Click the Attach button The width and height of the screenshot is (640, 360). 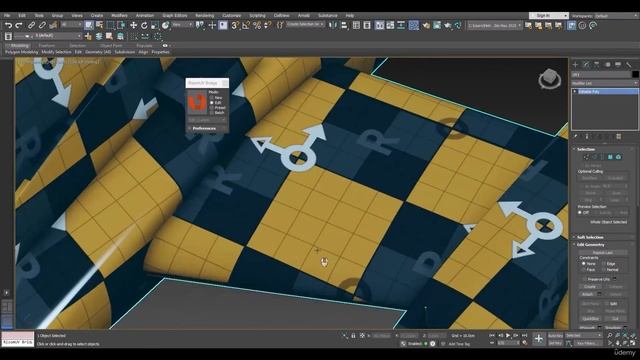pos(587,294)
